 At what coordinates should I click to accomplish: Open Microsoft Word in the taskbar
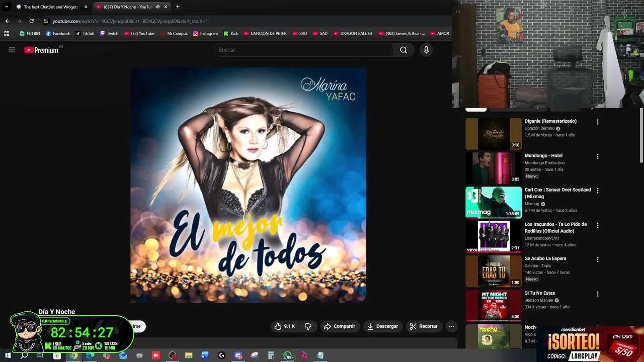[205, 355]
